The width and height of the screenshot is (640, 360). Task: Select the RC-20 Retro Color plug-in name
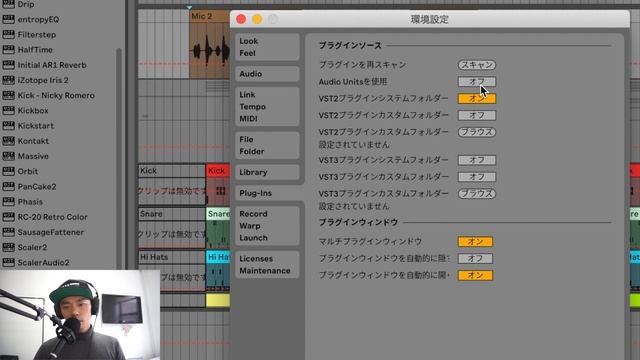point(52,217)
